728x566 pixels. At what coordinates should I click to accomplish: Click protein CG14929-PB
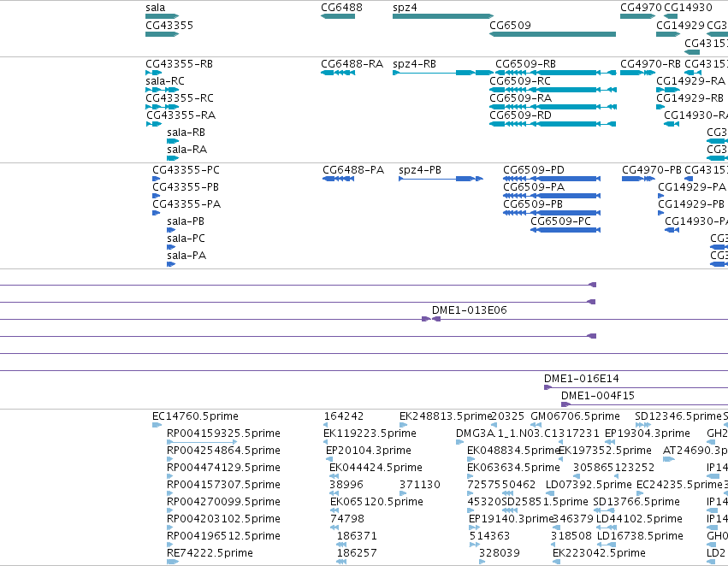(x=660, y=213)
